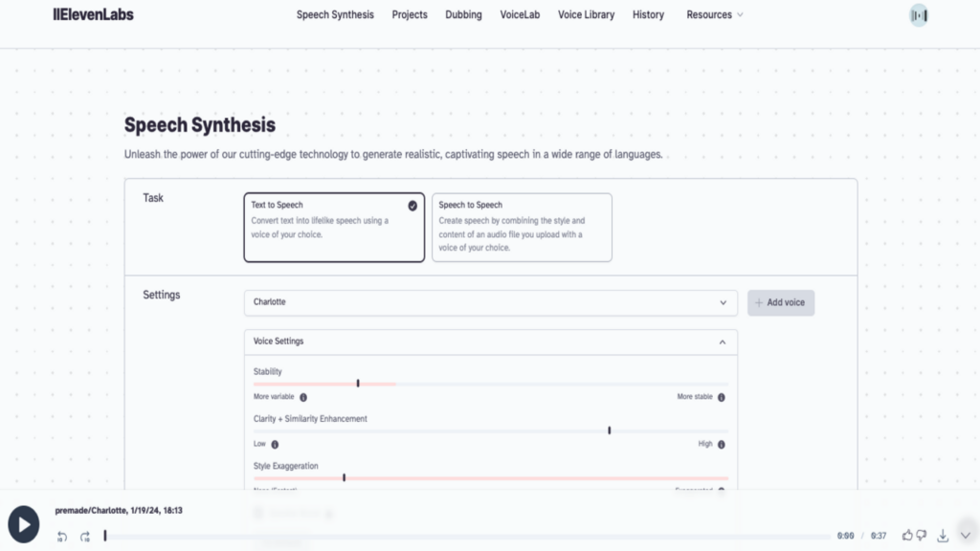Open the Charlotte voice dropdown
Screen dimensions: 980x551
click(490, 302)
